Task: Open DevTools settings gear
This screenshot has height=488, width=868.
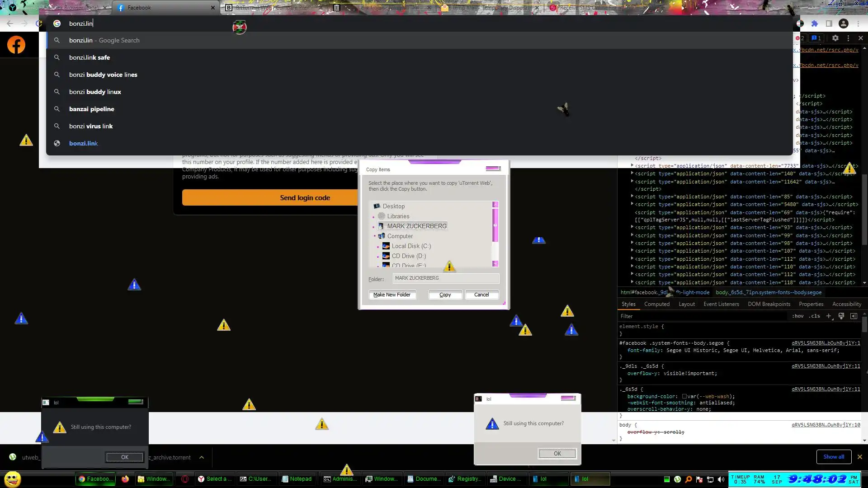Action: [x=835, y=38]
